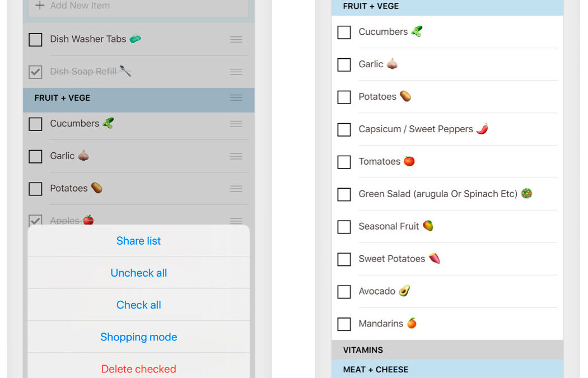Viewport: 588px width, 378px height.
Task: Tap the reorder handle beside Dish Washer Tabs
Action: tap(236, 39)
